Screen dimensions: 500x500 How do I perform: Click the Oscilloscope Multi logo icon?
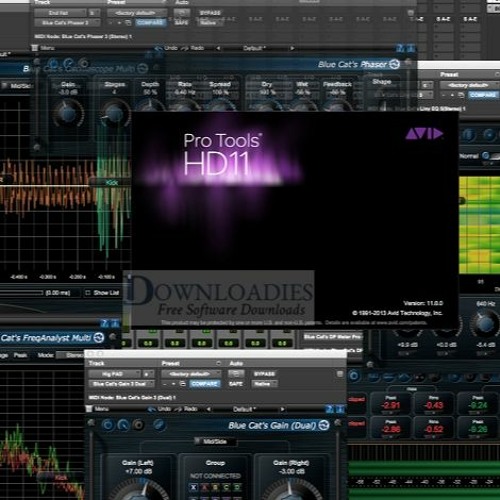[143, 68]
